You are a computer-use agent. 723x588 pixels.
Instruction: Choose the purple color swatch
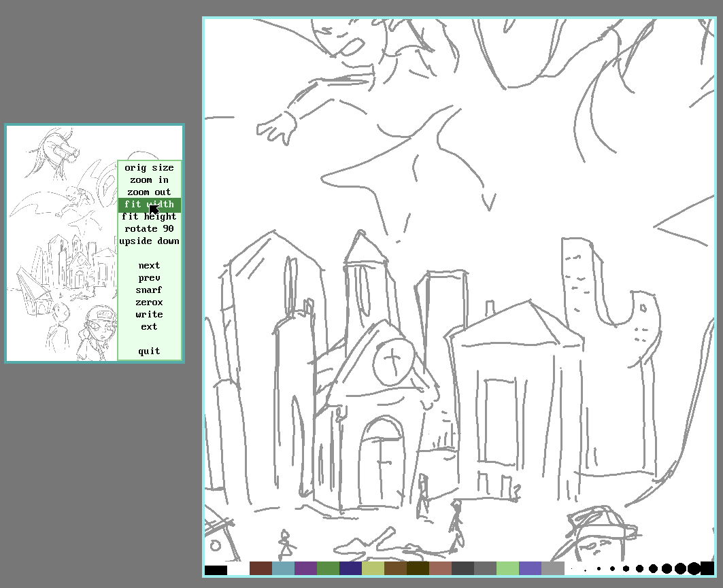[305, 569]
